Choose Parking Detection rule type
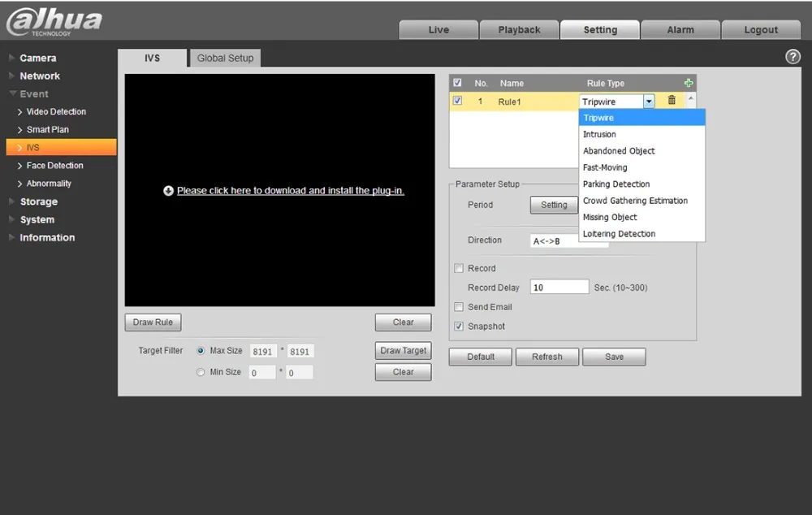 (641, 184)
